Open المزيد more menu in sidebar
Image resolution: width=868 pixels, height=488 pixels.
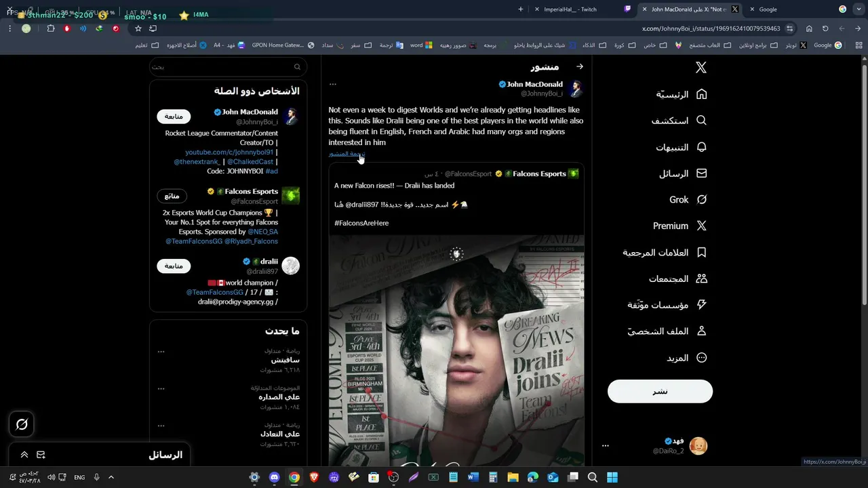point(686,358)
